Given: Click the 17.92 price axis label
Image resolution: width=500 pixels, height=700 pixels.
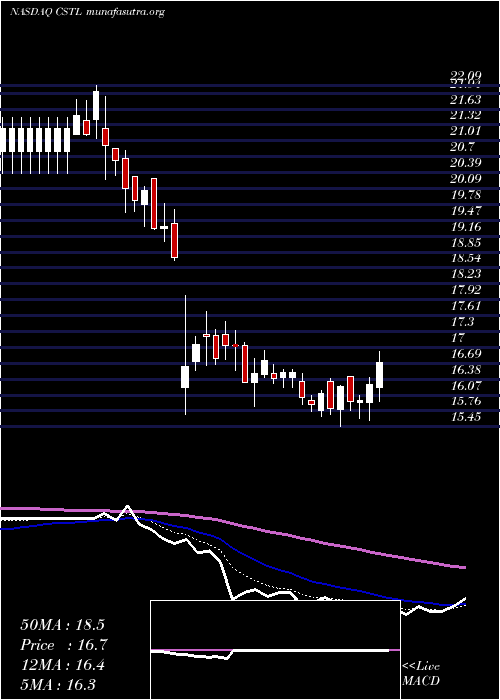Looking at the screenshot, I should (465, 290).
